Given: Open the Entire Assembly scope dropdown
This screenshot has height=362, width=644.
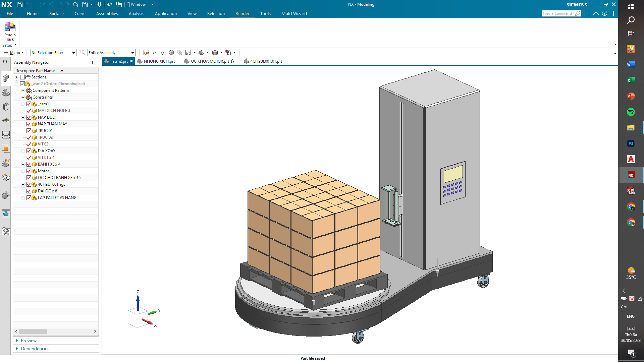Looking at the screenshot, I should point(111,53).
